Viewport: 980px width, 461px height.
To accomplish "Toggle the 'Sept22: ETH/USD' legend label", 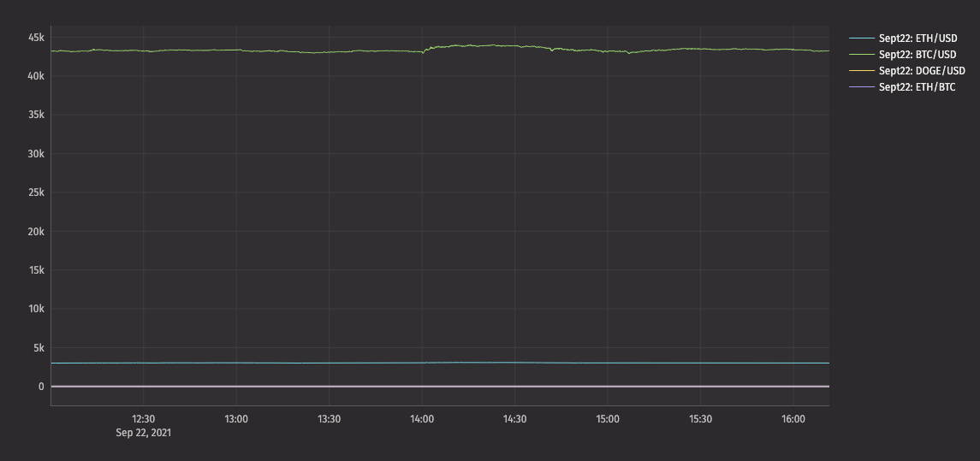I will (918, 38).
